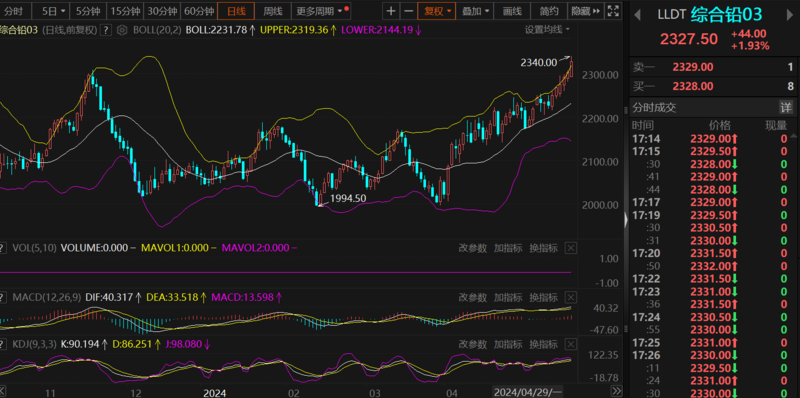This screenshot has height=398, width=800.
Task: Switch to 60分钟 chart tab
Action: click(x=199, y=11)
